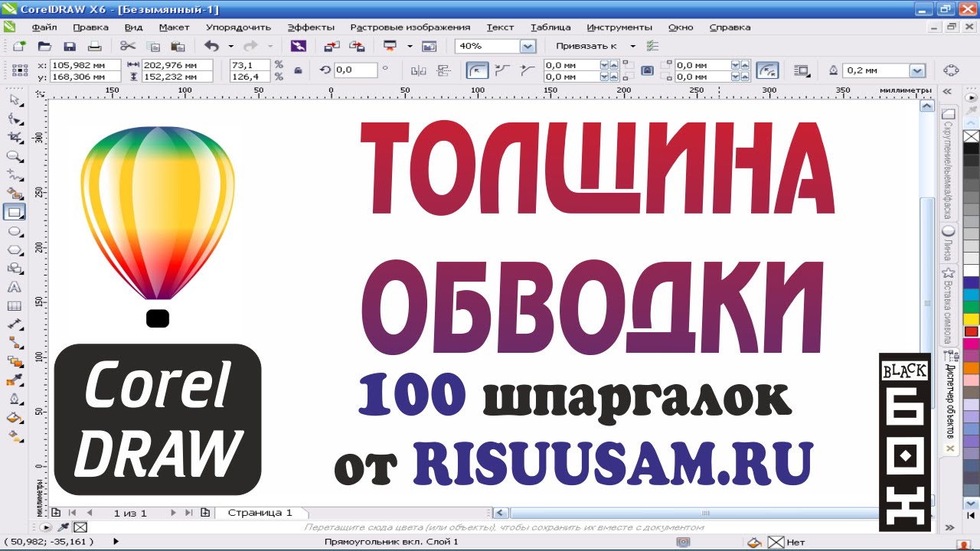Open the application launcher dropdown arrow

[410, 46]
